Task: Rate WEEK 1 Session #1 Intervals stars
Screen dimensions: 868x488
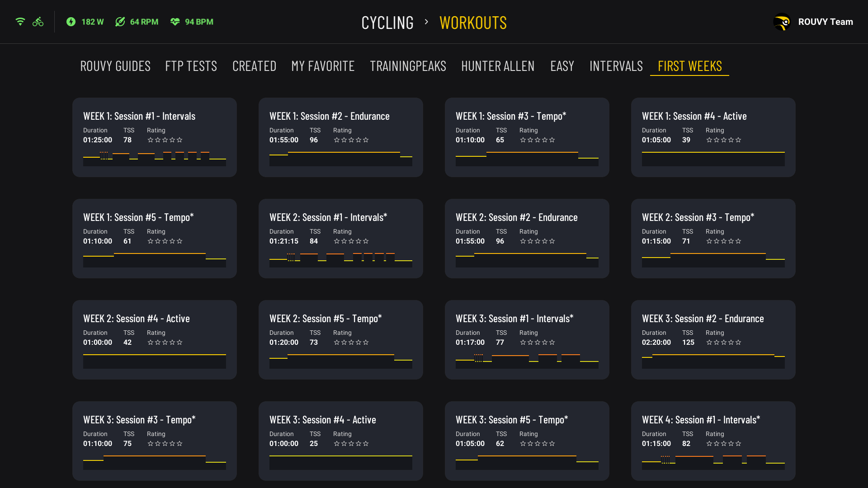Action: point(165,140)
